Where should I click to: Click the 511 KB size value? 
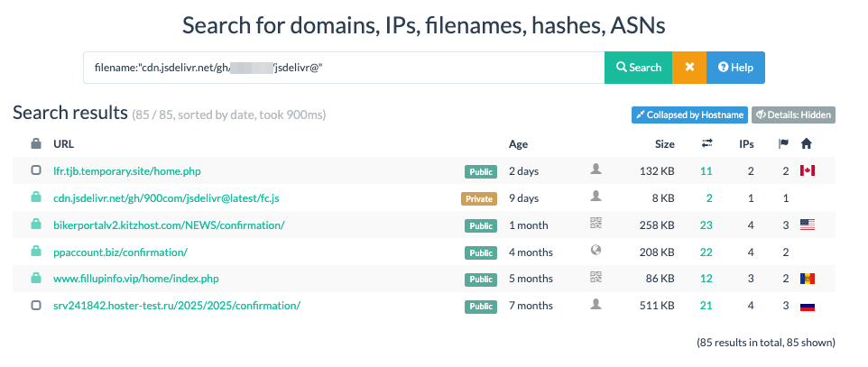[x=657, y=306]
